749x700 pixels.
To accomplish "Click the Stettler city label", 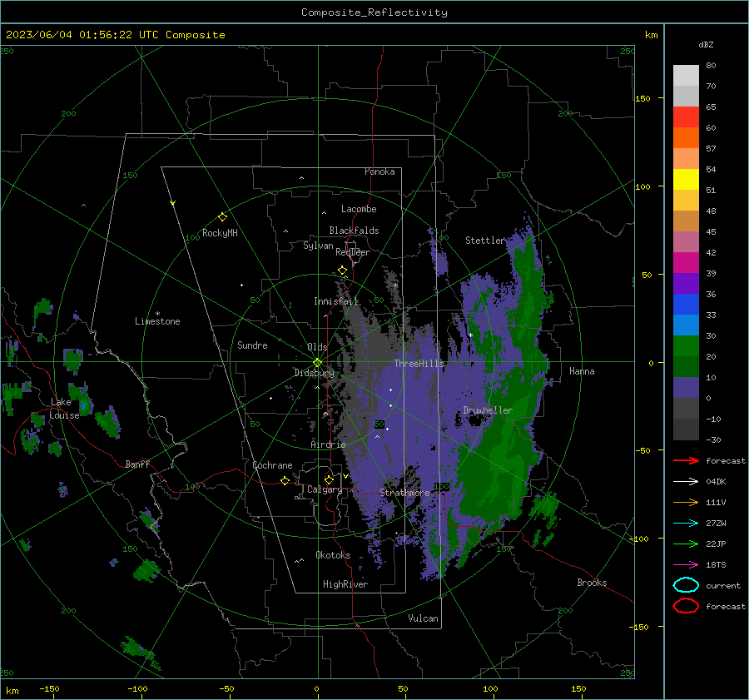I will click(485, 241).
